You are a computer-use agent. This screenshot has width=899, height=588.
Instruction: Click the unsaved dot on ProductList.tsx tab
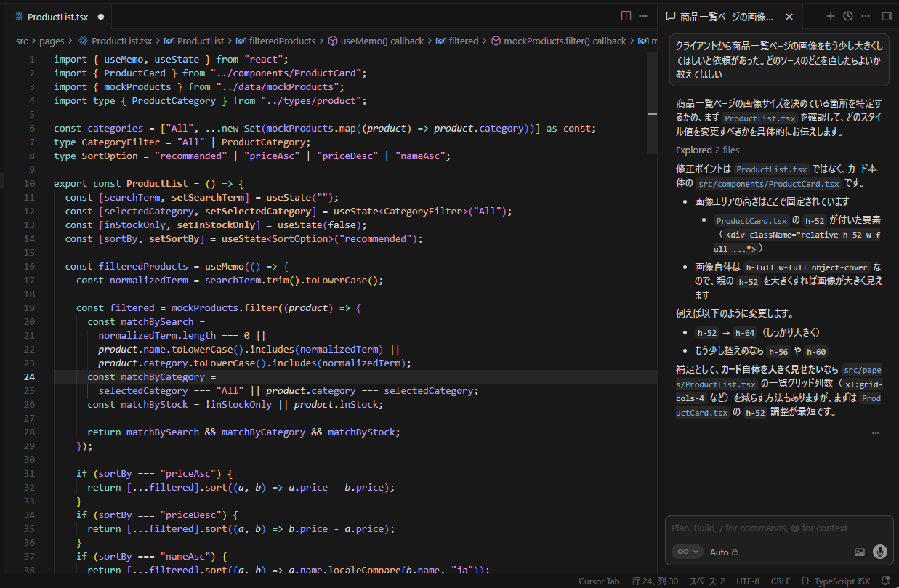point(100,16)
